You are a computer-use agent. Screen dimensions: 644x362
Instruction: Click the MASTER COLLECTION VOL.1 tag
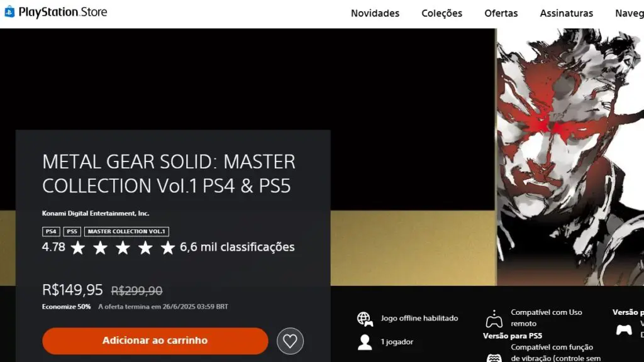(x=126, y=231)
